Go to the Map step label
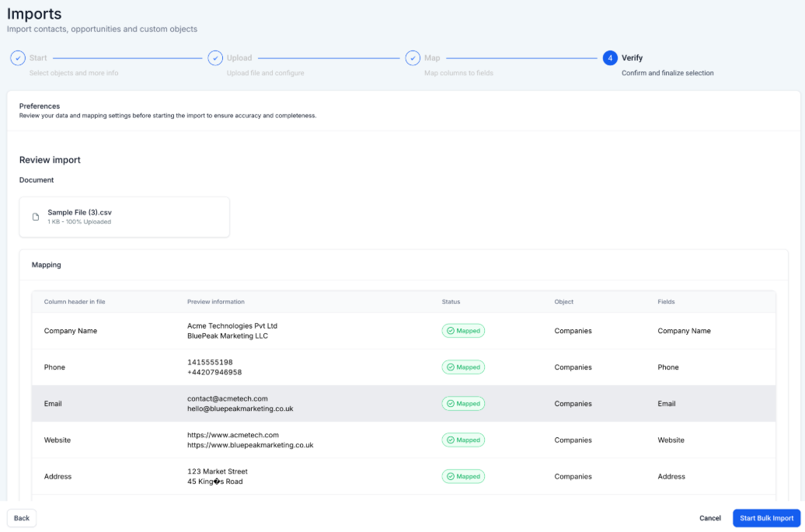805x532 pixels. tap(432, 58)
